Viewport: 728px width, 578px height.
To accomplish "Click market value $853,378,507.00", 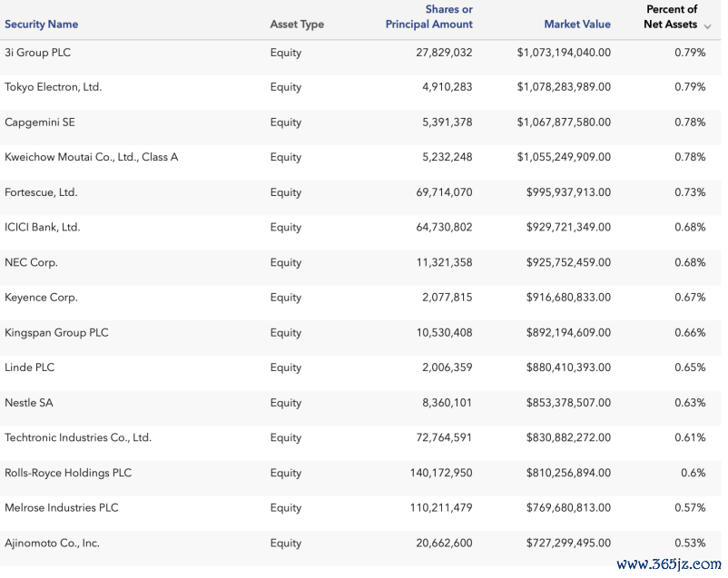I will (568, 403).
